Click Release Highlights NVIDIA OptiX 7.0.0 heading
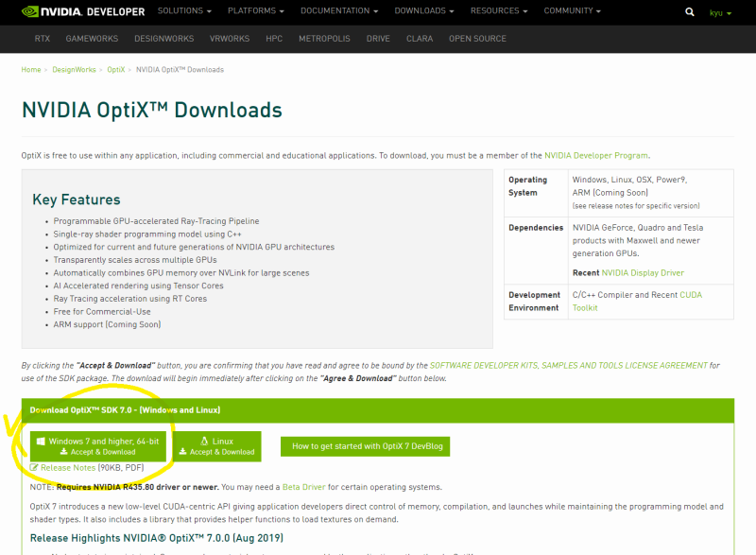The height and width of the screenshot is (555, 756). point(157,538)
